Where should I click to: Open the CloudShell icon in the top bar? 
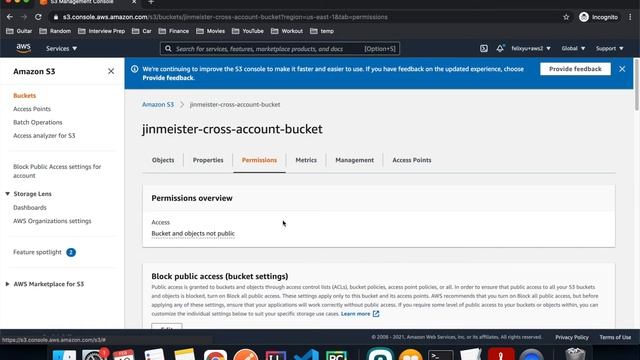pyautogui.click(x=484, y=49)
